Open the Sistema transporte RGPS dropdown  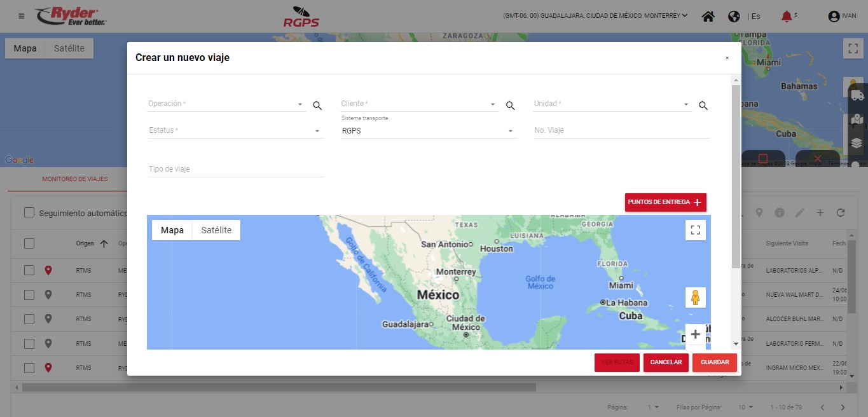[x=427, y=131]
